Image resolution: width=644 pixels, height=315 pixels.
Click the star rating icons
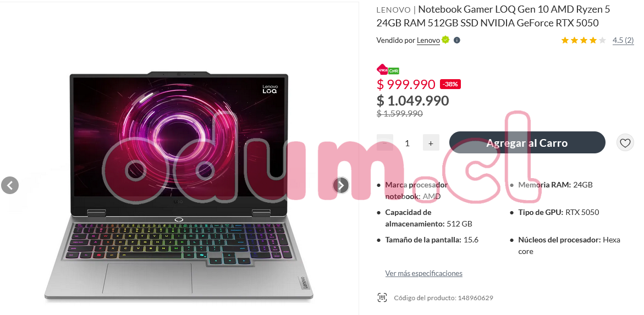click(x=584, y=40)
